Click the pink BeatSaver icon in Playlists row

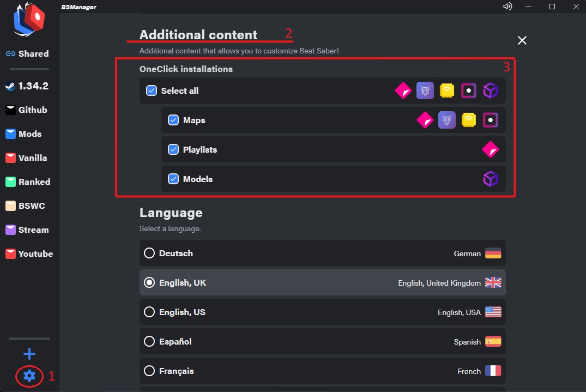coord(491,149)
